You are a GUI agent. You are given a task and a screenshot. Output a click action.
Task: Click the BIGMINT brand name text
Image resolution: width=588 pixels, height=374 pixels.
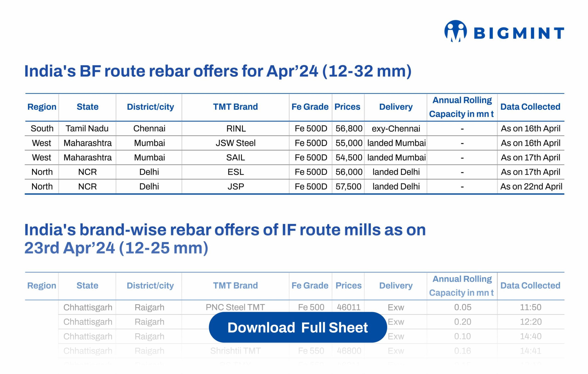pyautogui.click(x=519, y=33)
